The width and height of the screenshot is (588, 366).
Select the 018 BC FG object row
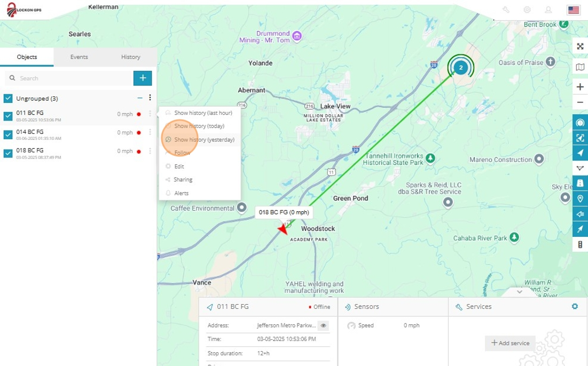pyautogui.click(x=78, y=154)
